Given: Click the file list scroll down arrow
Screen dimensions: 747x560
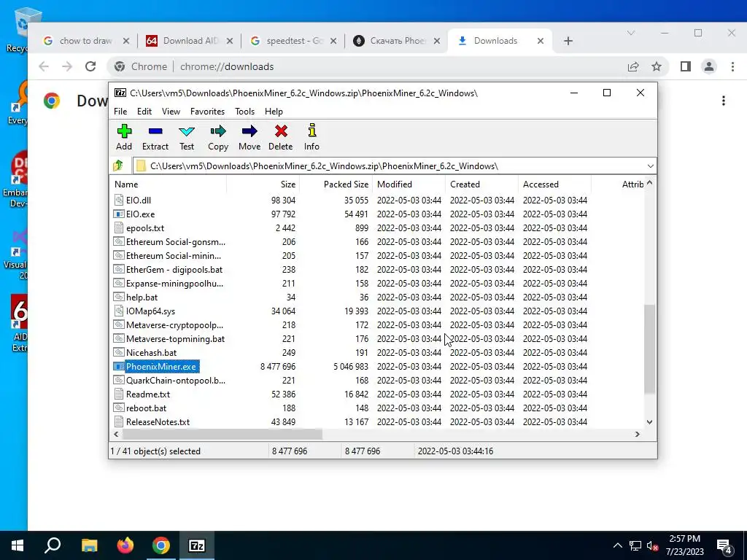Looking at the screenshot, I should point(649,422).
